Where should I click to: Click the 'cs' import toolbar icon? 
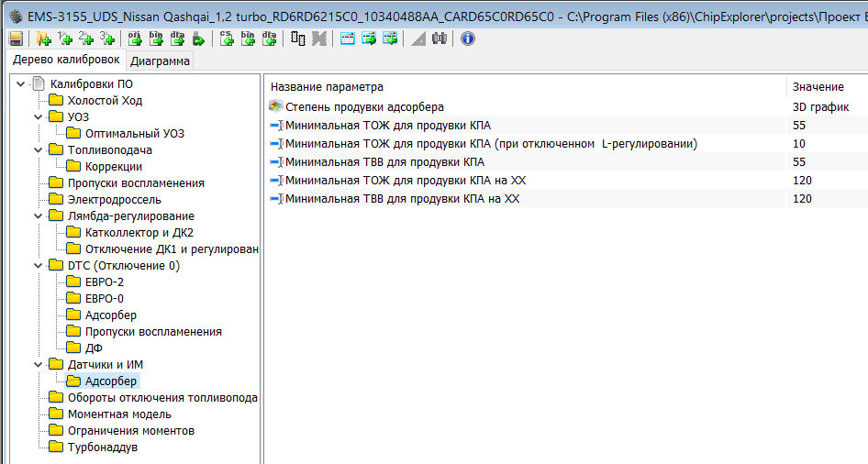click(227, 39)
